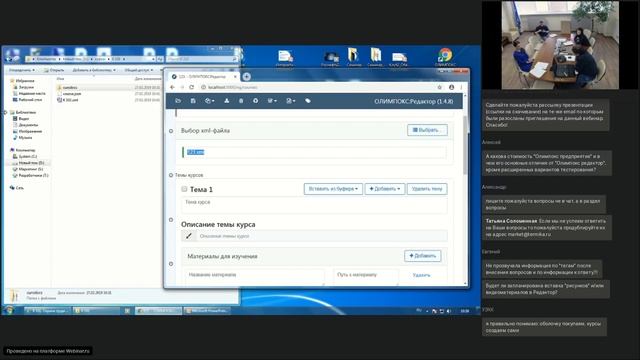This screenshot has height=360, width=640.
Task: Select Изображения library in Explorer sidebar
Action: point(27,131)
